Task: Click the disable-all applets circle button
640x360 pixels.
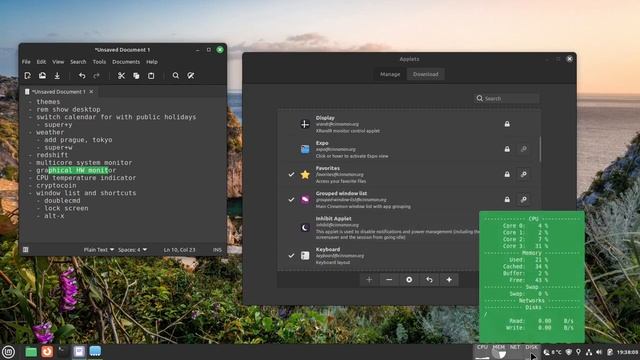Action: pyautogui.click(x=409, y=280)
